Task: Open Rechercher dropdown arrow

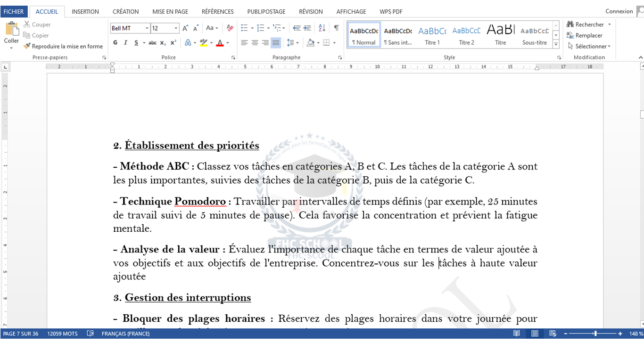Action: [x=609, y=24]
